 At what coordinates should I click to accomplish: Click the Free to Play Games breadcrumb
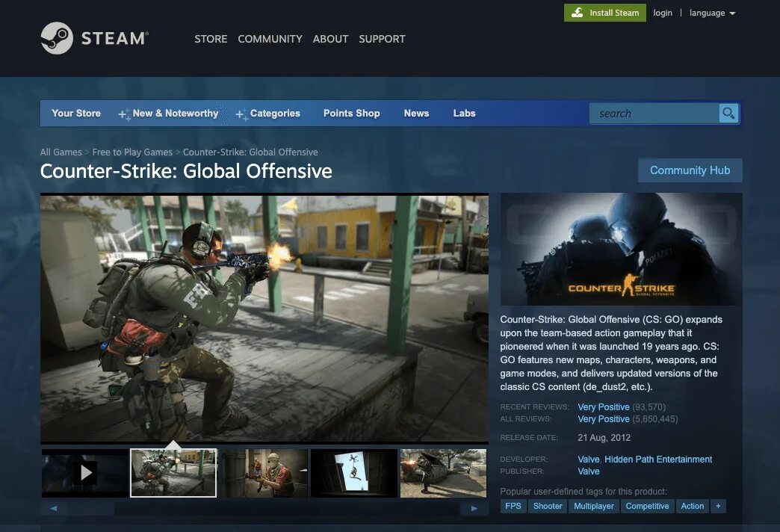(132, 152)
